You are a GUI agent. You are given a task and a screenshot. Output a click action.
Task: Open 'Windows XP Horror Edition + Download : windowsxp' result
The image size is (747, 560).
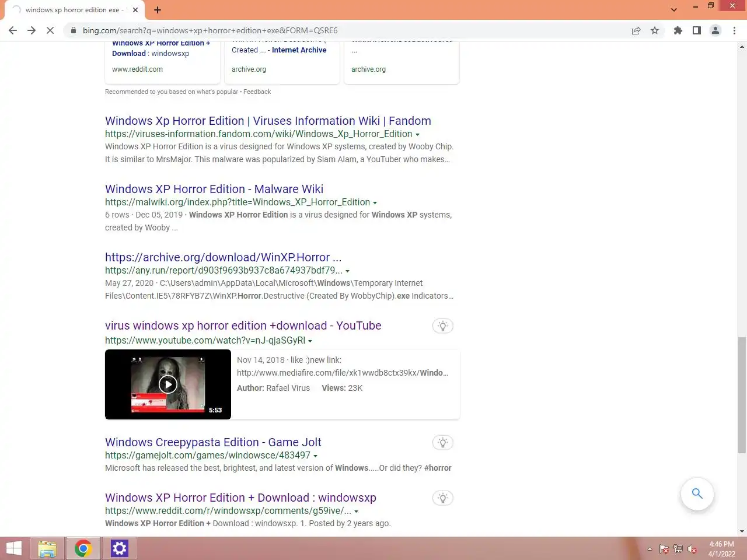pos(240,498)
